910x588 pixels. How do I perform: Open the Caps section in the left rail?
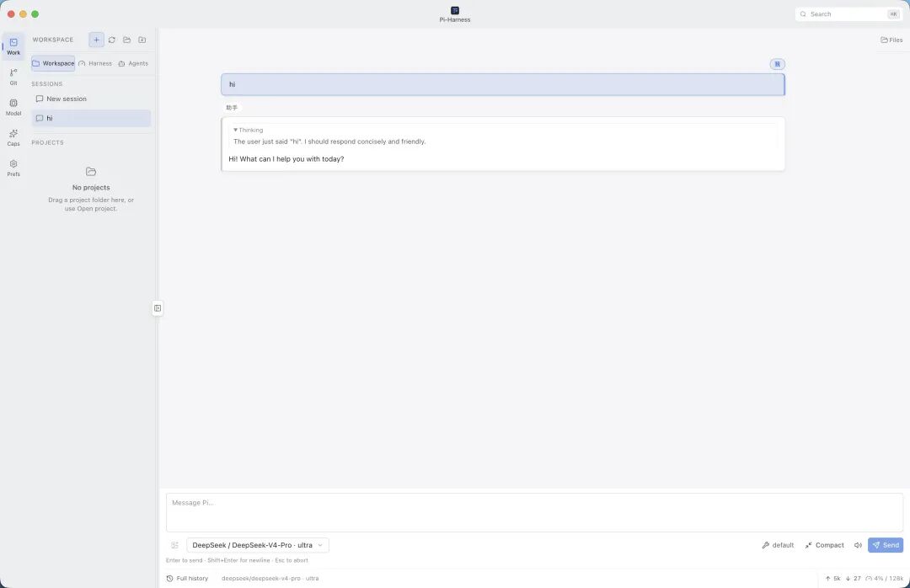[13, 137]
